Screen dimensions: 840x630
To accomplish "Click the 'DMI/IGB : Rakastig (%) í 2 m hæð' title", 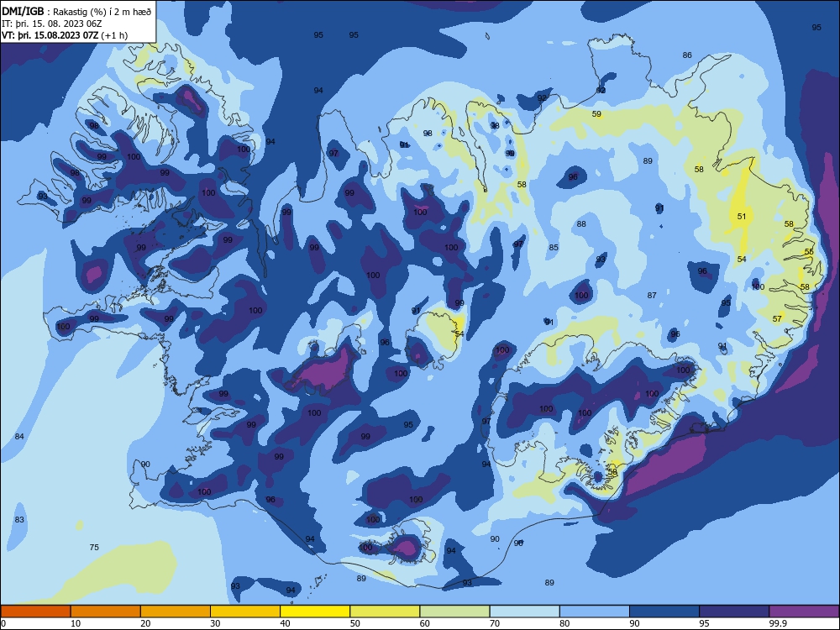I will point(76,12).
